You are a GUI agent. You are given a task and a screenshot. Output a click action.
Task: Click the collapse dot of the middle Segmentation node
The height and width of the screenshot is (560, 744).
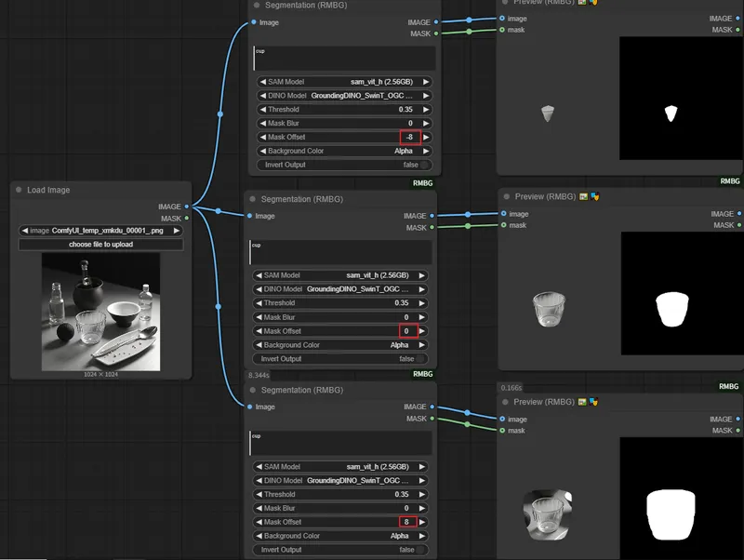coord(254,199)
